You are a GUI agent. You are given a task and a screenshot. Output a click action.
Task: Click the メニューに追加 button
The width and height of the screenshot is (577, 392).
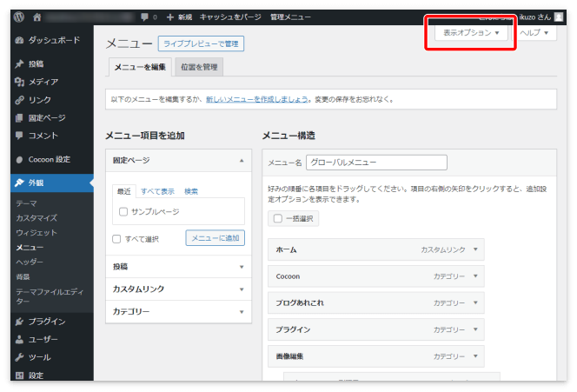point(216,238)
